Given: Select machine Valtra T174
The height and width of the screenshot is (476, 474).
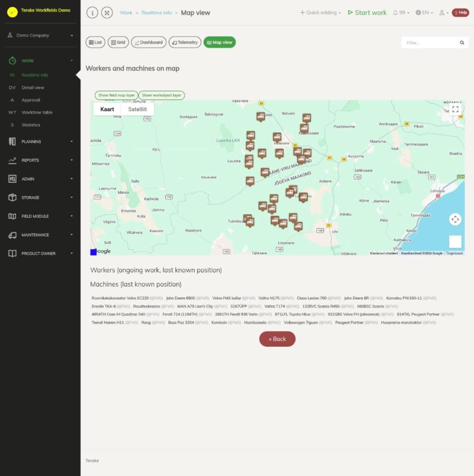Looking at the screenshot, I should [274, 306].
